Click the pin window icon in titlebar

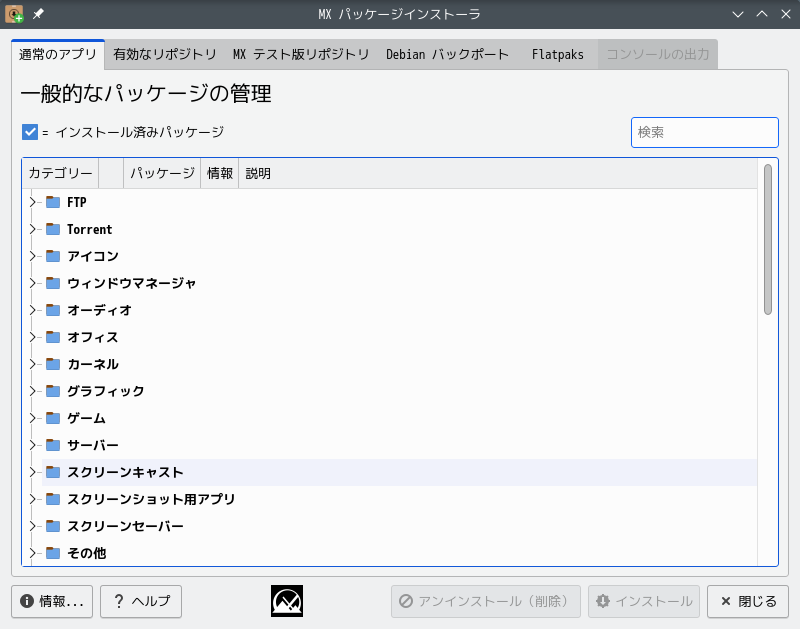pos(38,14)
